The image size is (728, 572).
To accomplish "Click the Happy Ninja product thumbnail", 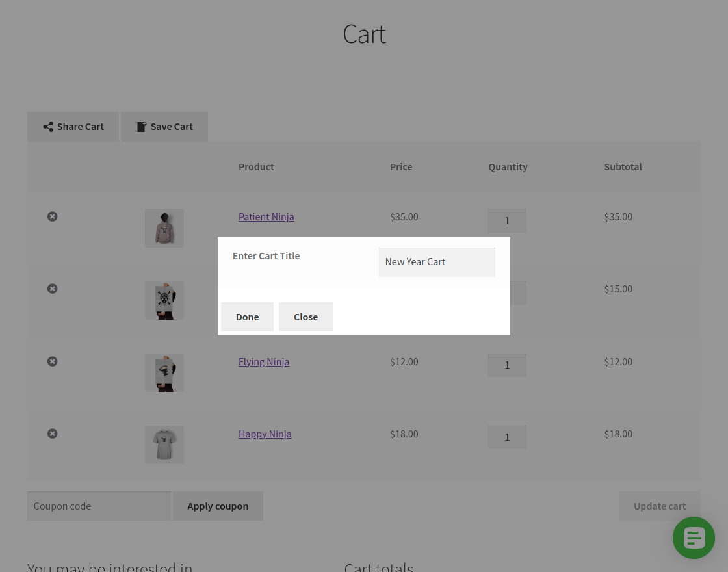I will 164,445.
